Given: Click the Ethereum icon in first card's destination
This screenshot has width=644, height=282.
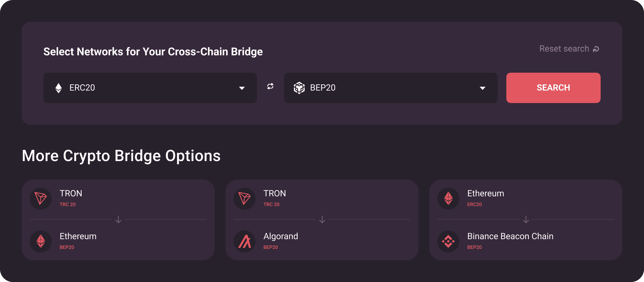Looking at the screenshot, I should 41,241.
